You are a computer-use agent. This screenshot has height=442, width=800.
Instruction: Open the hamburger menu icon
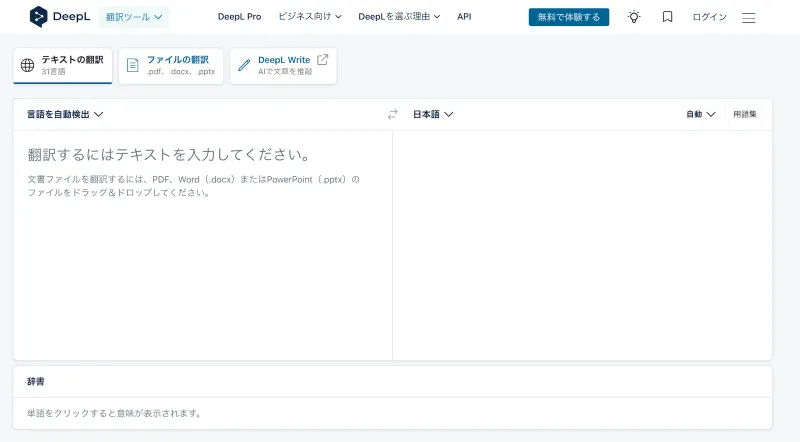click(748, 18)
